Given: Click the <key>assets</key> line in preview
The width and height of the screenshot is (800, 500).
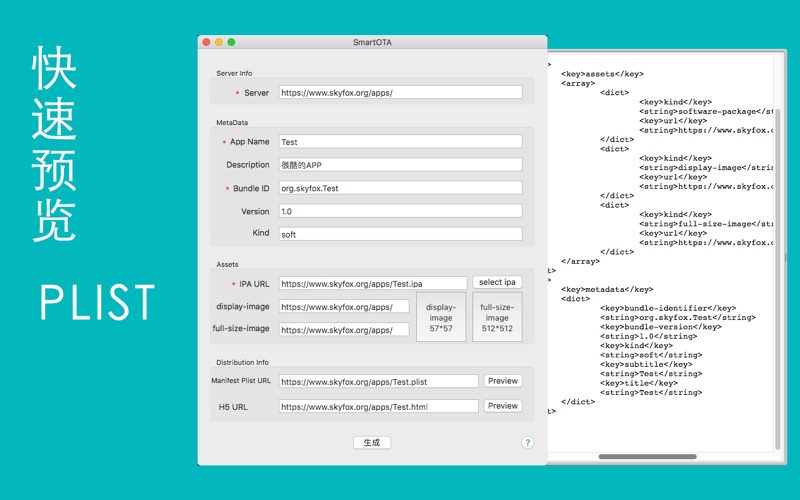Looking at the screenshot, I should [602, 74].
